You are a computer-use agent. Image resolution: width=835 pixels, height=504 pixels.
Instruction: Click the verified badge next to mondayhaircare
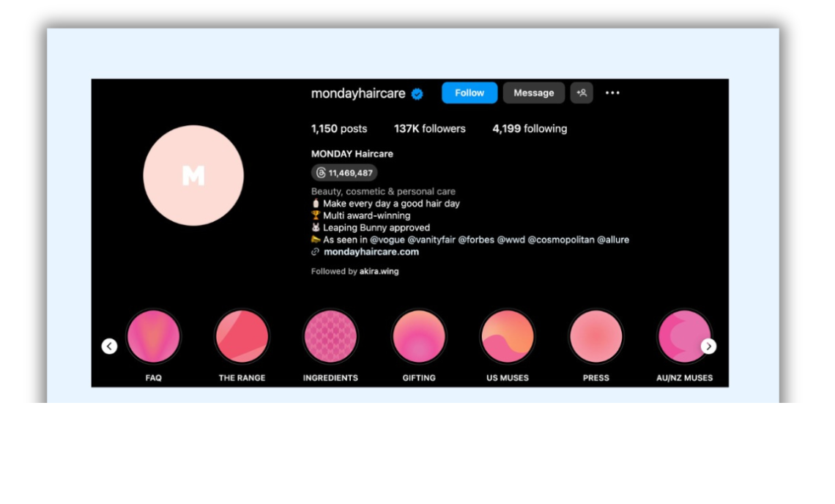(x=417, y=94)
